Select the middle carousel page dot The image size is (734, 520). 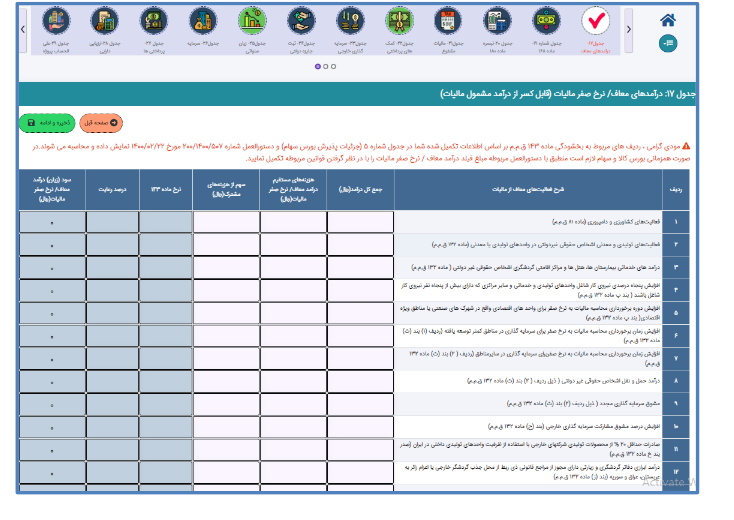pos(326,67)
